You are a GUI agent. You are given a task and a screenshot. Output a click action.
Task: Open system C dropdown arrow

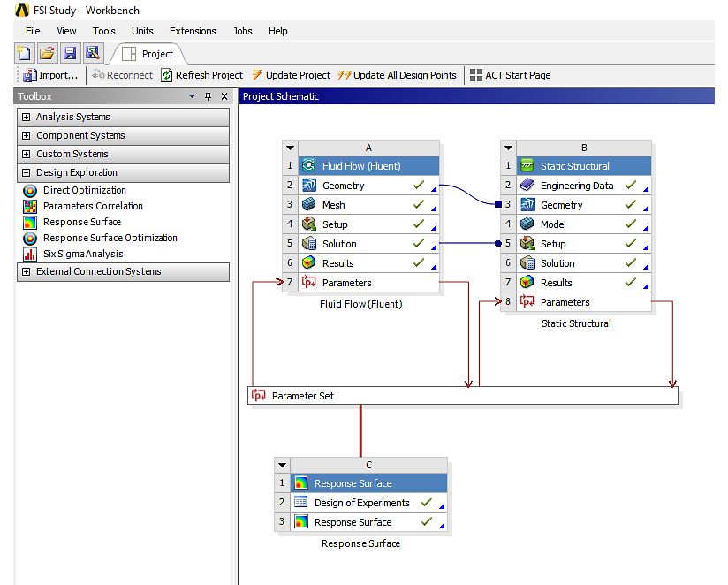pos(283,465)
